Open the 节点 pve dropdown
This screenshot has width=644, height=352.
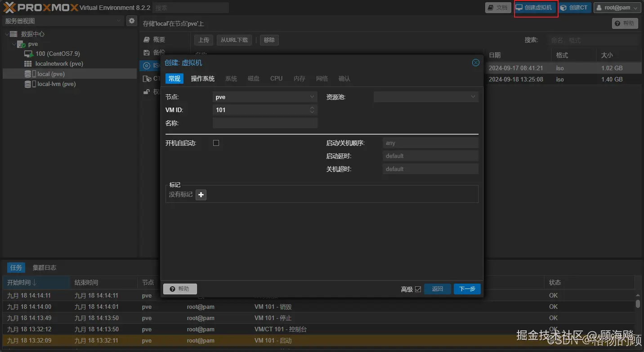coord(265,97)
